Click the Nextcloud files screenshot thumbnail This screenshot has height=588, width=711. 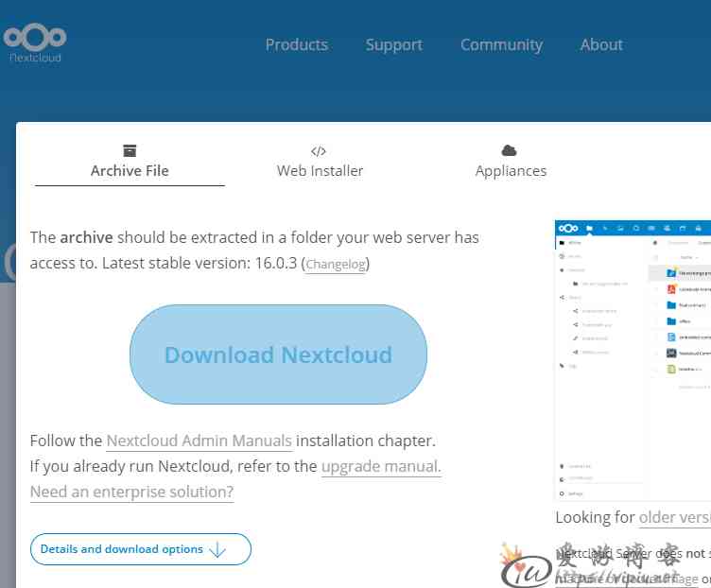coord(633,360)
